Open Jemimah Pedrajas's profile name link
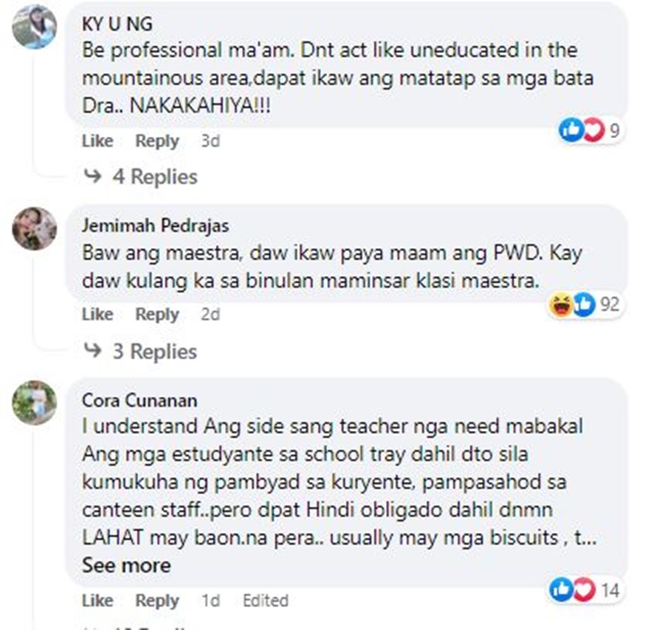Screen dimensions: 672x630 (156, 226)
